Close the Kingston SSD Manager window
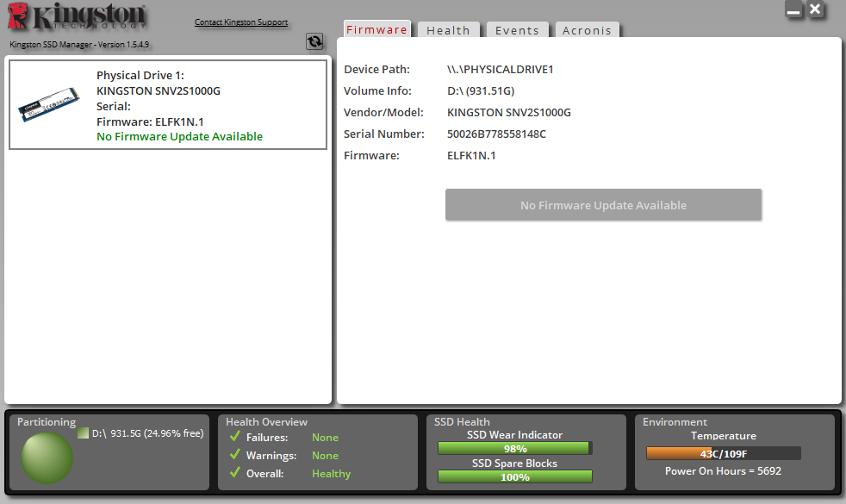Viewport: 846px width, 504px height. click(816, 10)
